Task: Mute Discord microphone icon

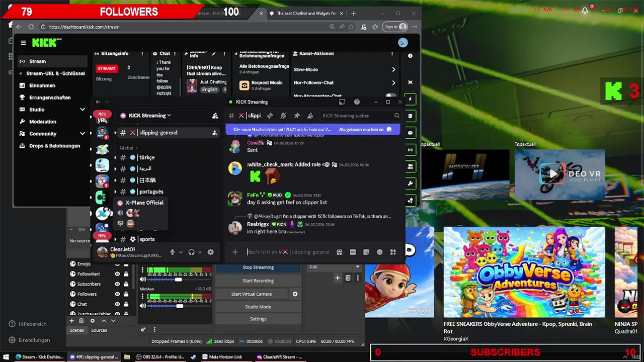Action: point(172,252)
